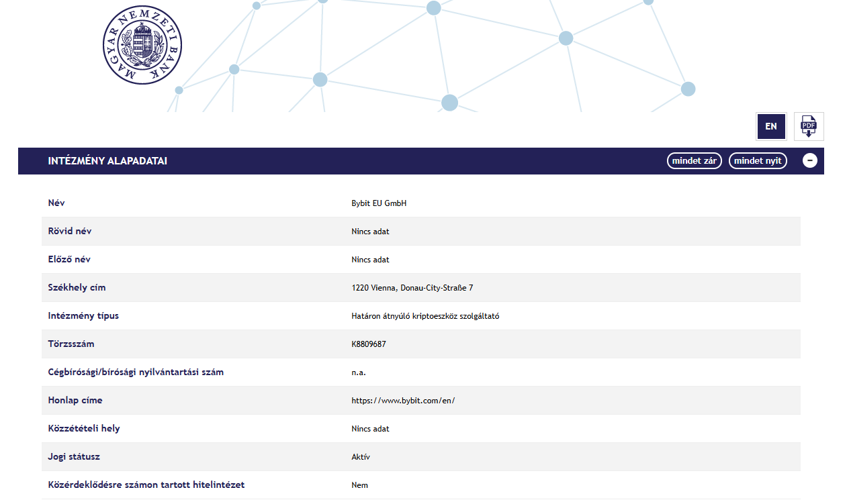Switch language to EN
The image size is (847, 504).
pyautogui.click(x=770, y=126)
